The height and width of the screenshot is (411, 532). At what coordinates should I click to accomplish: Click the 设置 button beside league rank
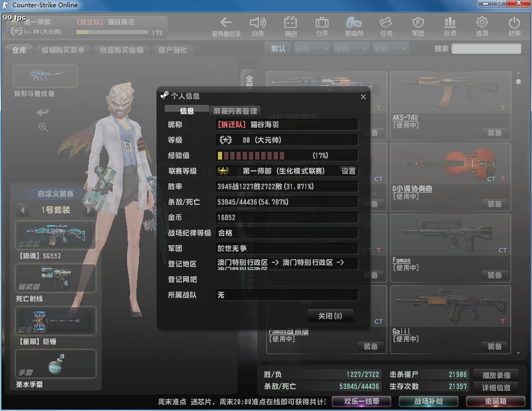[349, 171]
